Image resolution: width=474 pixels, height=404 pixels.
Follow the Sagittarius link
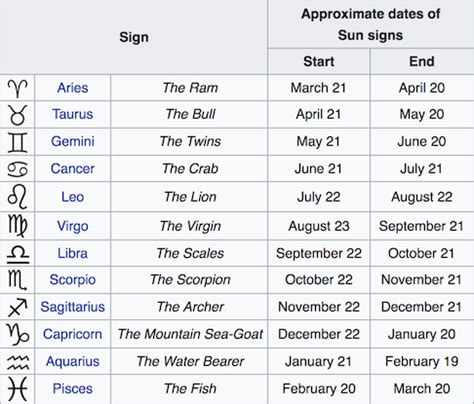coord(73,307)
